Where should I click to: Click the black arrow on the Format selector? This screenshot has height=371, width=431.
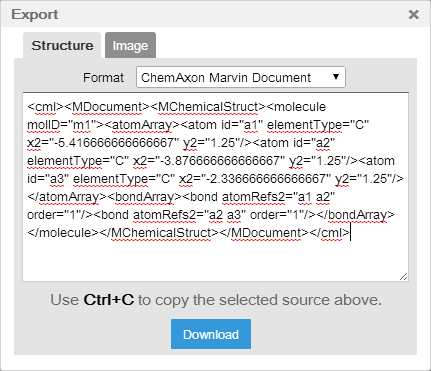(336, 77)
